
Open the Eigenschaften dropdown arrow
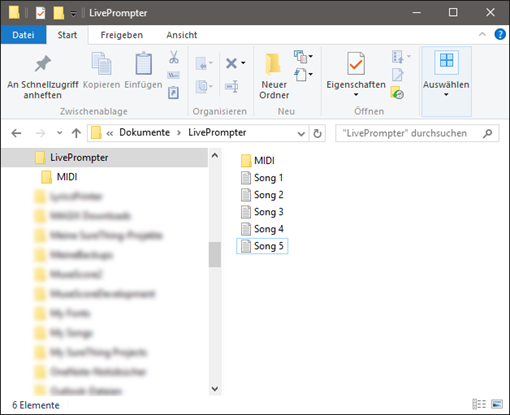356,95
